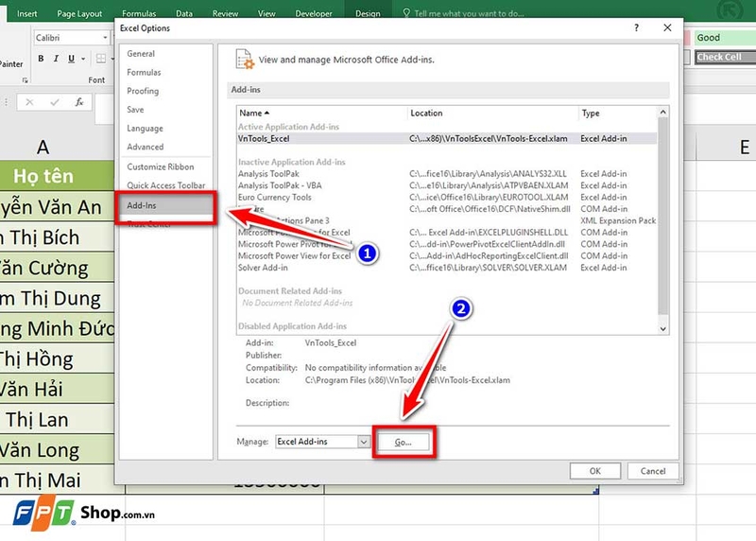Open the Design ribbon tab
Image resolution: width=756 pixels, height=541 pixels.
[x=368, y=13]
